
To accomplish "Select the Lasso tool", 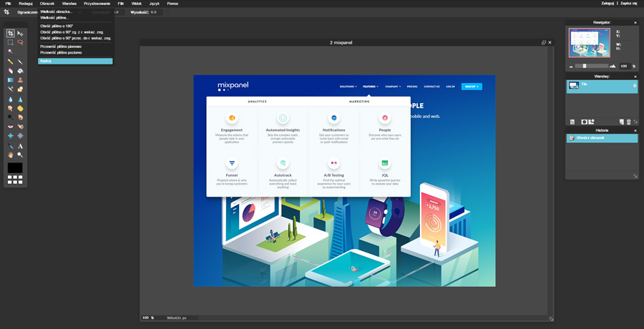I will 20,42.
